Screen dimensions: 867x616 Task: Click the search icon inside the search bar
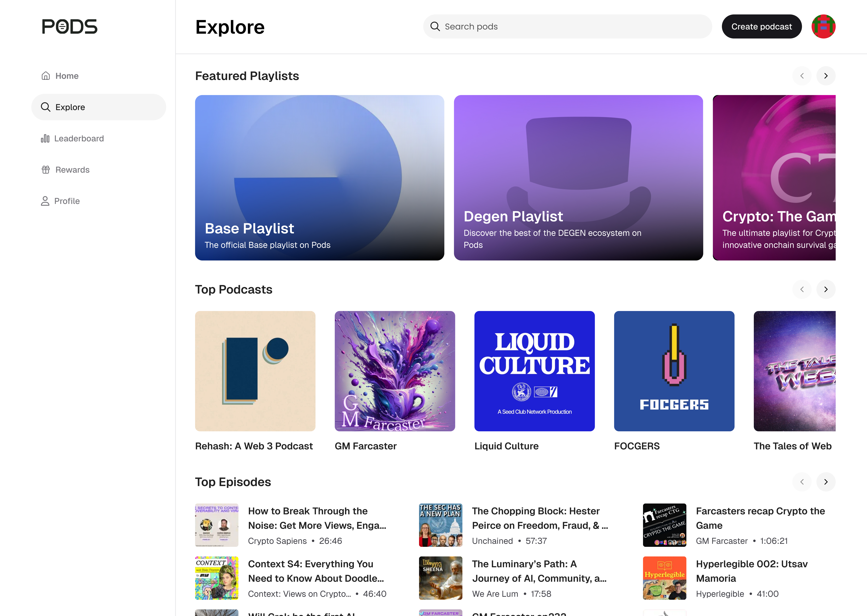[x=435, y=26]
